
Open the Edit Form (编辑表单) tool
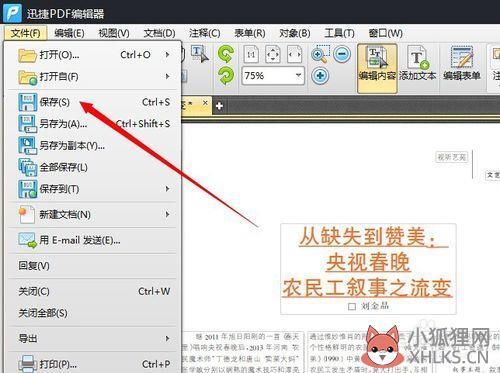pyautogui.click(x=462, y=64)
